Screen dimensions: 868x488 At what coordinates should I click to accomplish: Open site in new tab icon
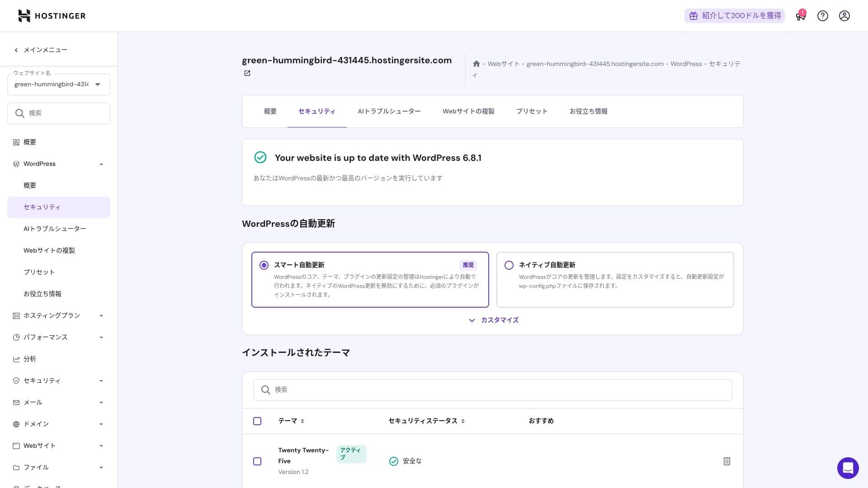247,73
